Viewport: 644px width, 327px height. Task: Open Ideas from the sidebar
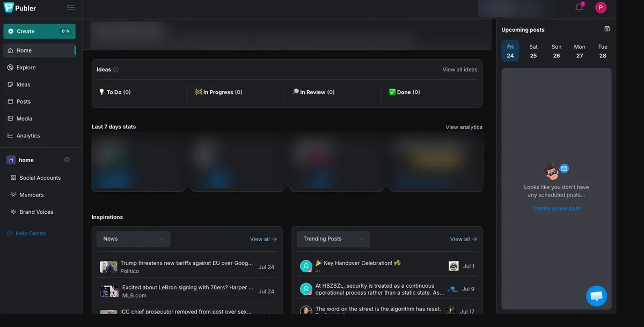click(x=23, y=85)
